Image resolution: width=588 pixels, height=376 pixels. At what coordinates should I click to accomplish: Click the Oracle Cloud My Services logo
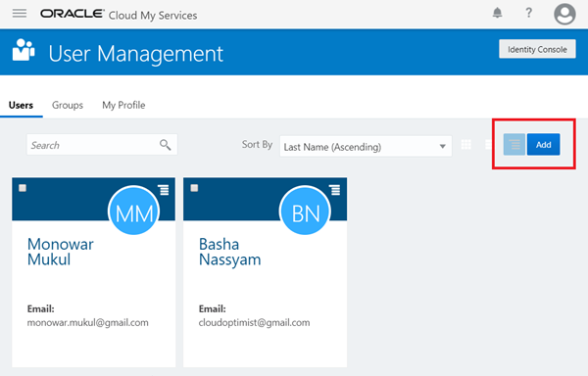tap(119, 15)
